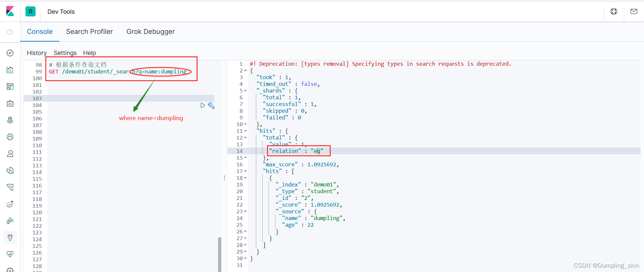This screenshot has width=644, height=272.
Task: Open Logs from the sidebar
Action: coord(10,170)
